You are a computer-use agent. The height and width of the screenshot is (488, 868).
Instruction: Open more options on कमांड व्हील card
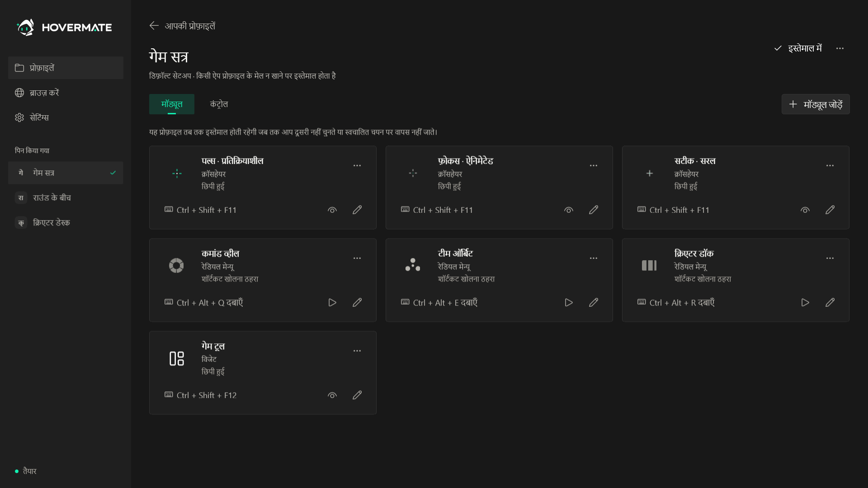point(357,258)
